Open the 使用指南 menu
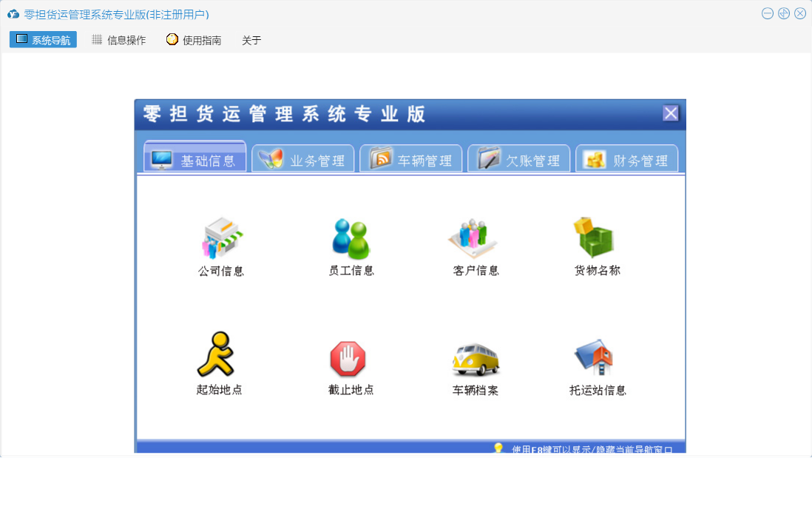The width and height of the screenshot is (812, 532). [194, 40]
